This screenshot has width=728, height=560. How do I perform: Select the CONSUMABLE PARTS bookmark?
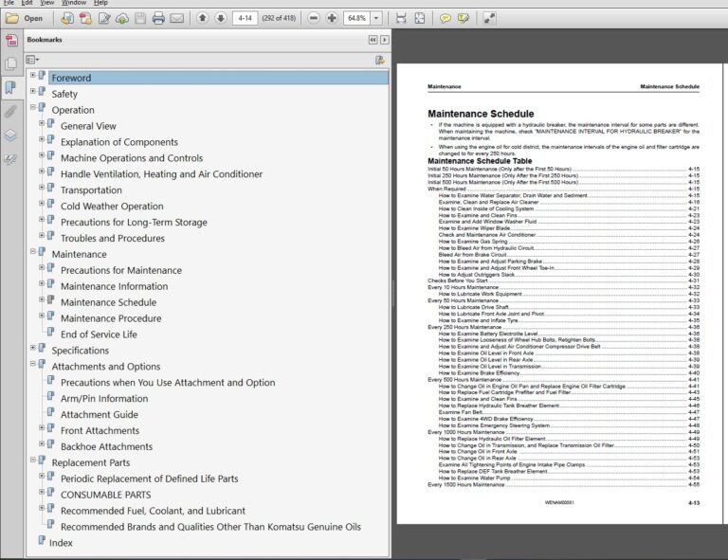point(106,495)
